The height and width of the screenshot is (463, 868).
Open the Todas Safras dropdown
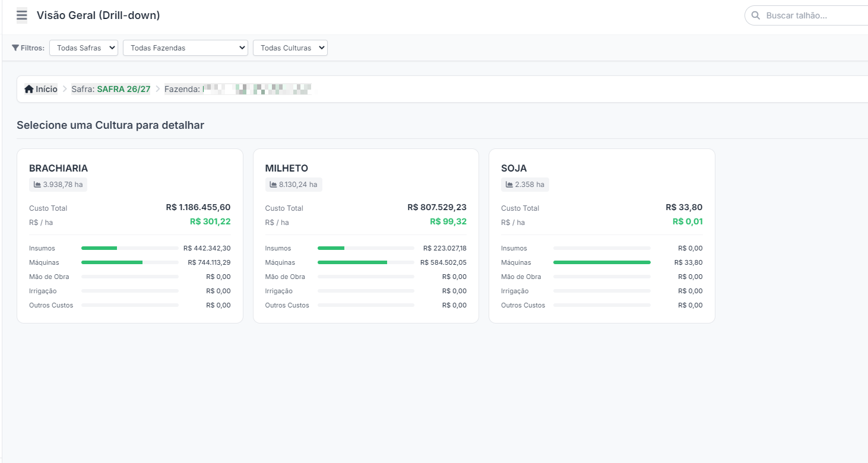click(84, 48)
